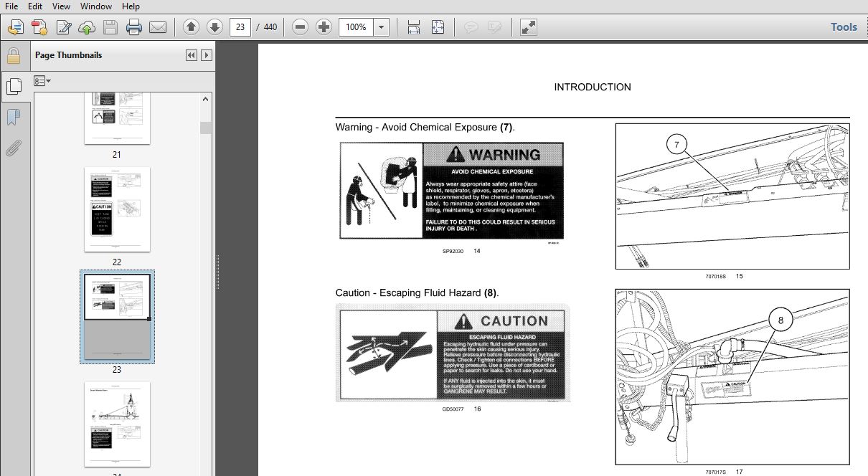Click the Create PDF icon

click(x=39, y=27)
